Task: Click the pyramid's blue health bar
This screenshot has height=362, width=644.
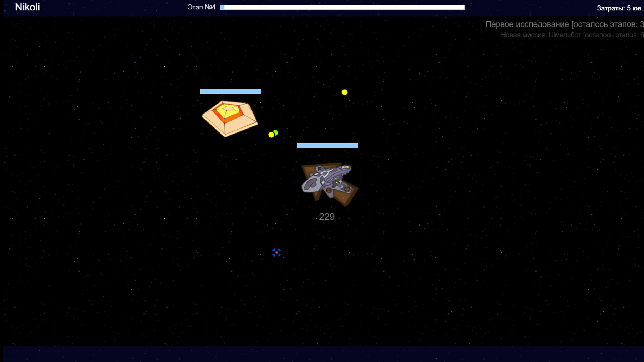Action: [231, 91]
